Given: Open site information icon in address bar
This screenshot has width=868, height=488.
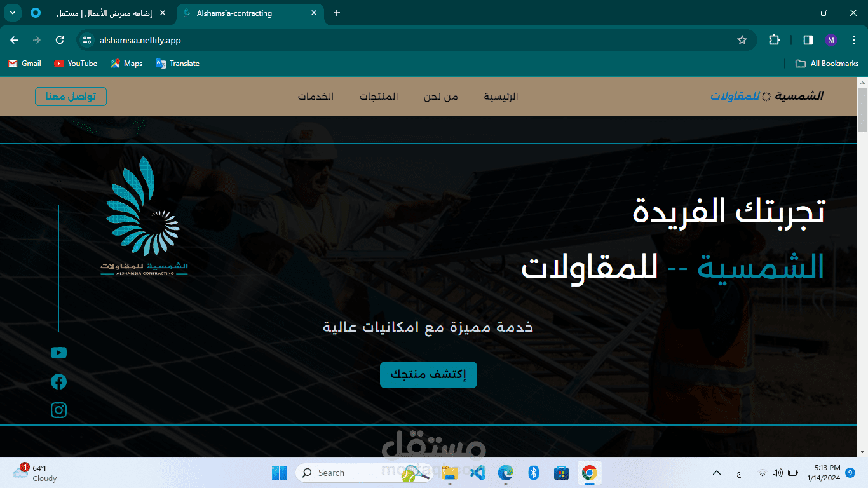Looking at the screenshot, I should tap(88, 40).
